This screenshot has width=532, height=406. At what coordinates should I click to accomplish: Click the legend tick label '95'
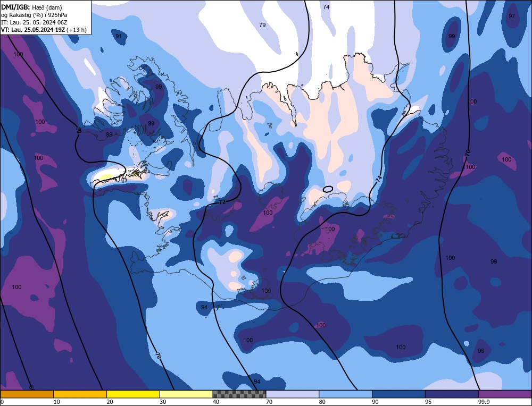click(x=428, y=402)
